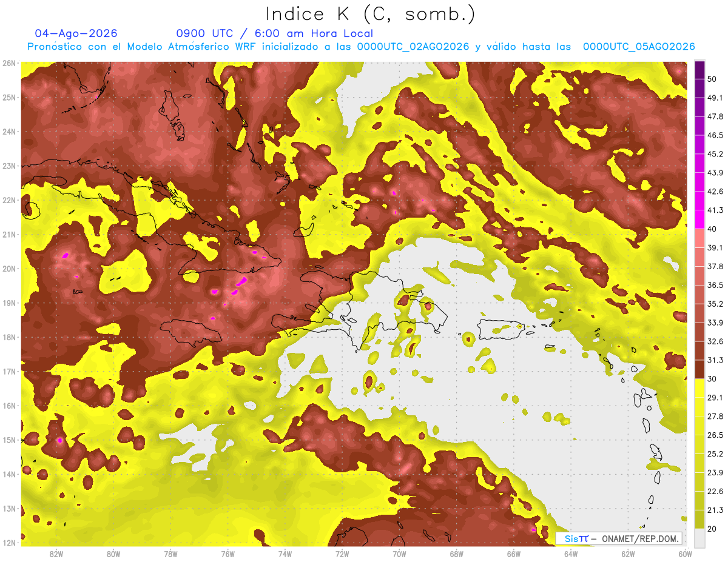
Task: Click the latitude label '12N'
Action: click(9, 543)
